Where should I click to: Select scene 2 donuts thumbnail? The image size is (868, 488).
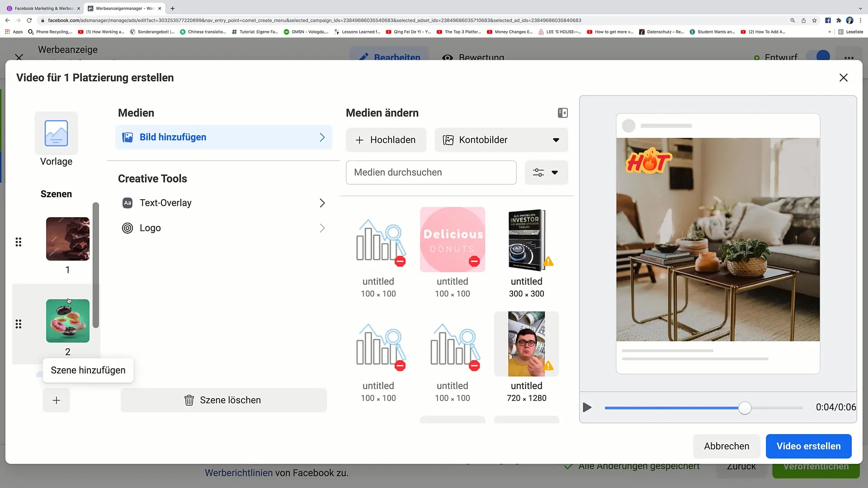[x=68, y=321]
